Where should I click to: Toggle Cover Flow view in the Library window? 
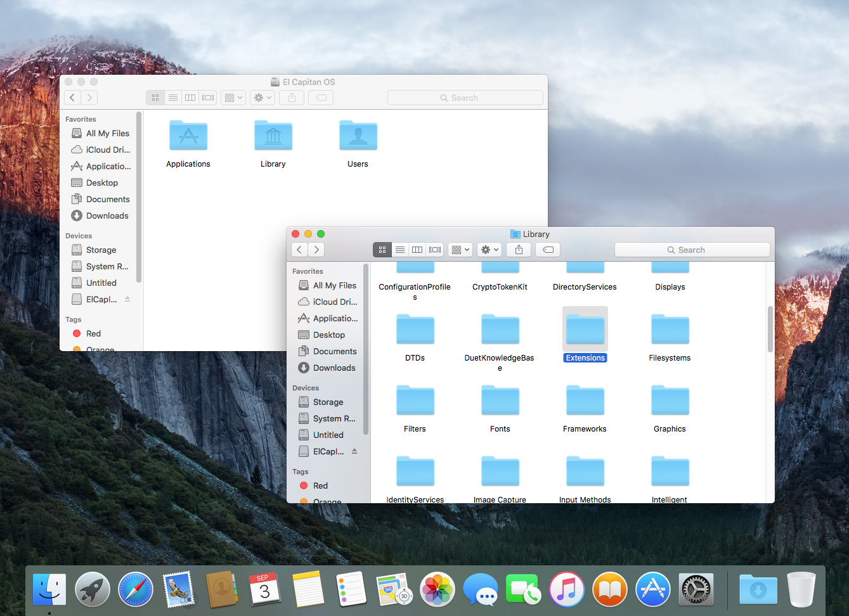click(x=434, y=249)
